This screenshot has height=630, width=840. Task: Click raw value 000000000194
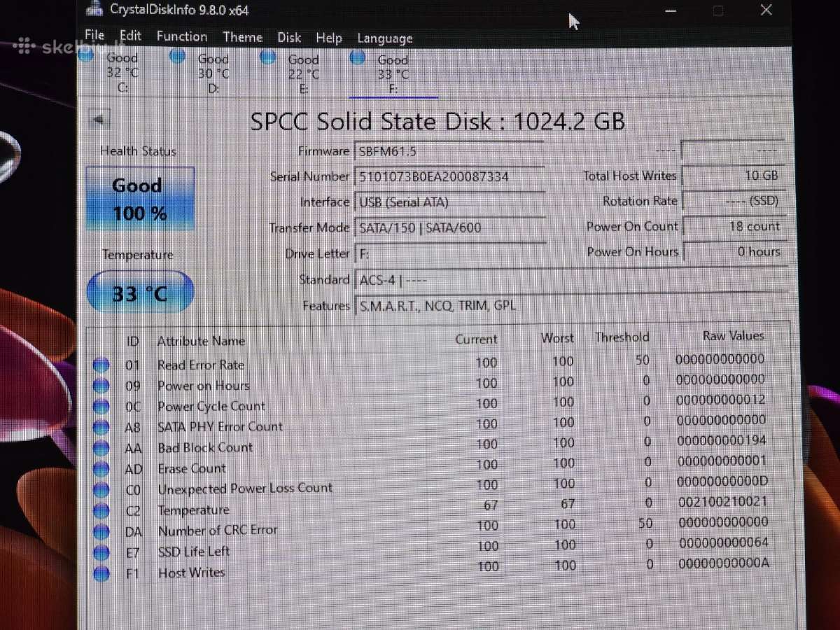(x=721, y=440)
